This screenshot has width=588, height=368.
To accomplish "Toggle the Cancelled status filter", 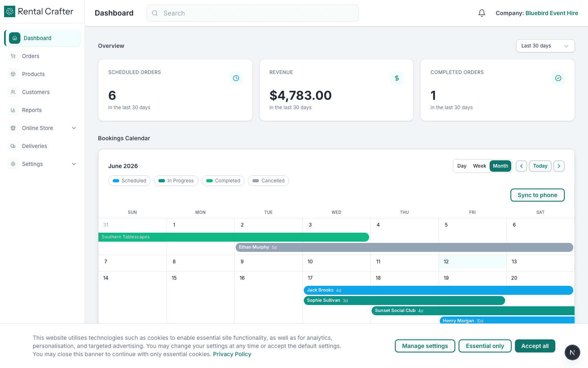I will pos(268,181).
